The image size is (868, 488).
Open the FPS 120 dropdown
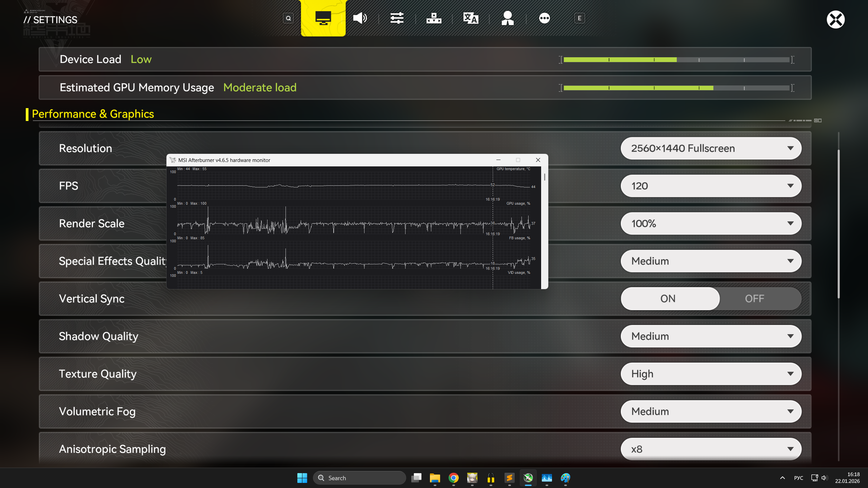coord(711,186)
